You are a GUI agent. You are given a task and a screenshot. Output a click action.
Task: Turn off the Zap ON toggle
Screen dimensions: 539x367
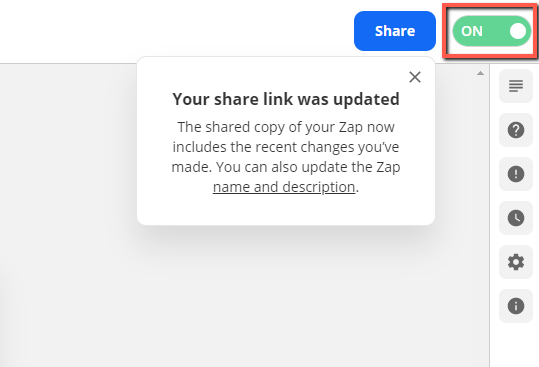coord(492,31)
